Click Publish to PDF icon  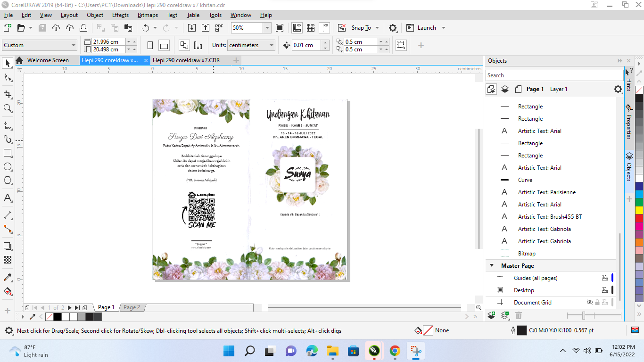tap(219, 28)
